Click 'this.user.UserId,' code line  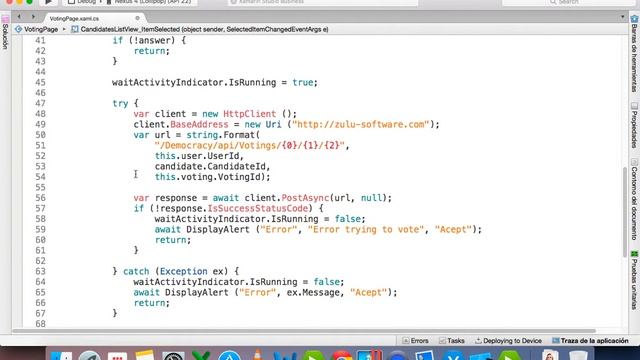click(x=199, y=156)
